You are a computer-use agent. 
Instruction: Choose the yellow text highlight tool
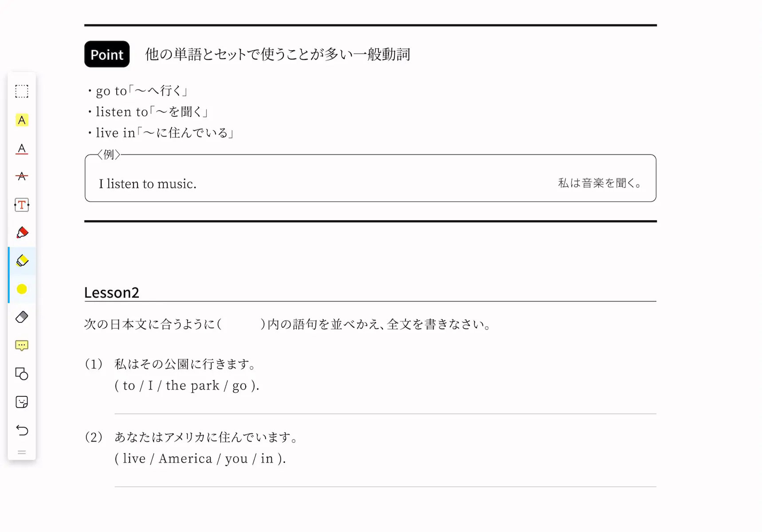22,120
